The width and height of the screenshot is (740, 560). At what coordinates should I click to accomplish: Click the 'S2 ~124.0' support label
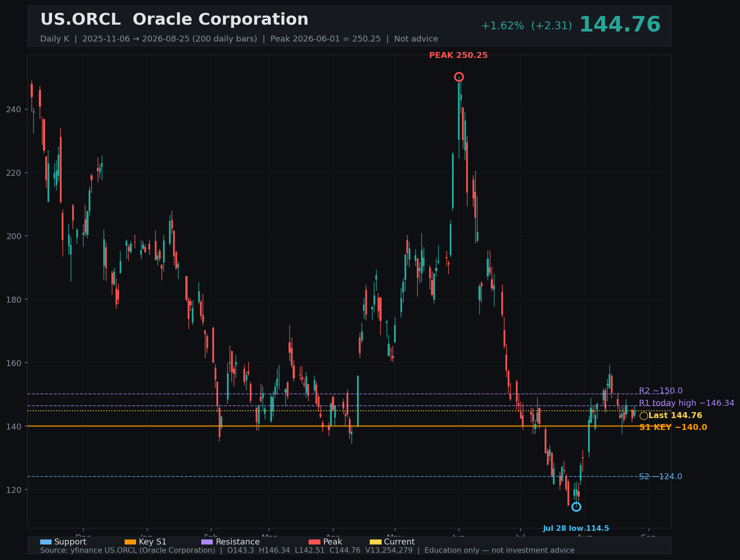tap(661, 476)
